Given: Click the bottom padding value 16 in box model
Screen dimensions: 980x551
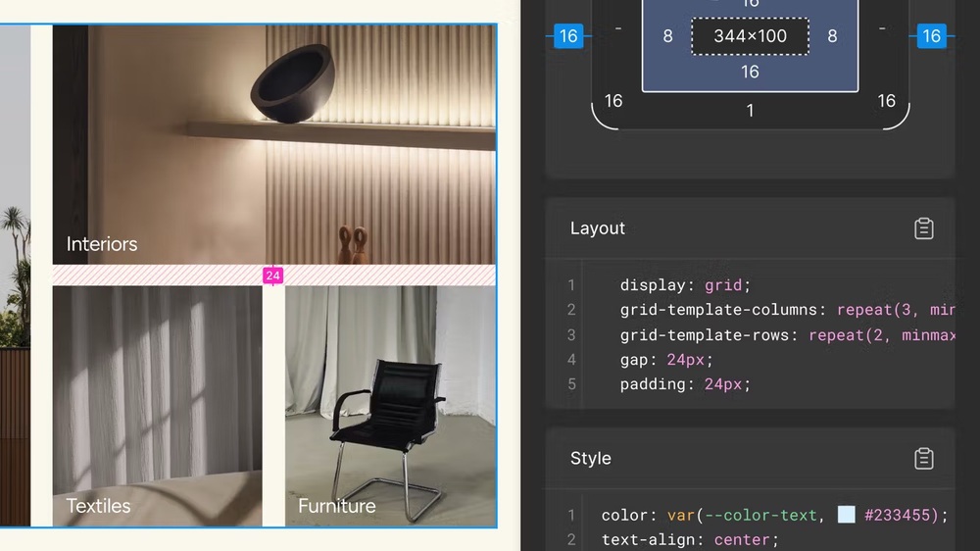Looking at the screenshot, I should 750,72.
